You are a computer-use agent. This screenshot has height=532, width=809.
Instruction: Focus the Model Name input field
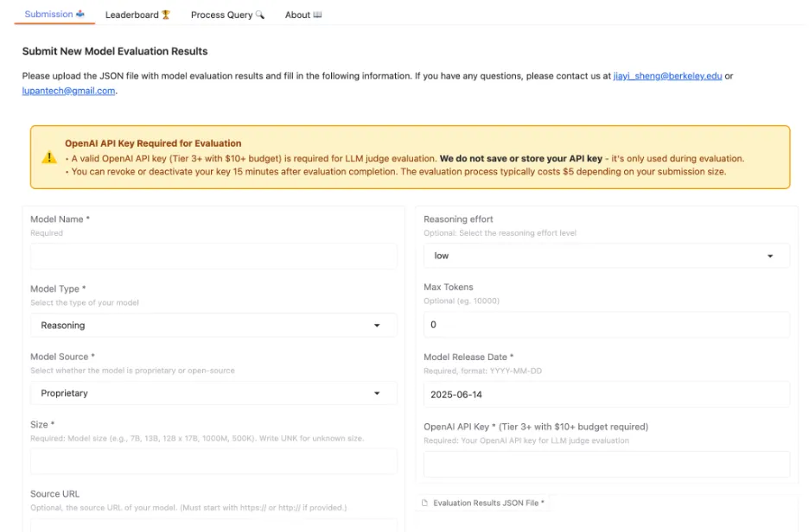213,256
